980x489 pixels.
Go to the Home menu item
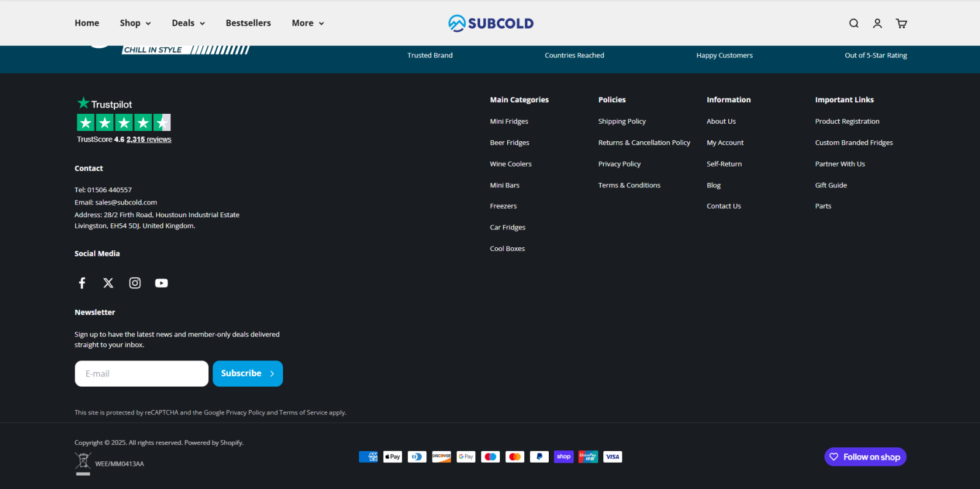click(87, 23)
